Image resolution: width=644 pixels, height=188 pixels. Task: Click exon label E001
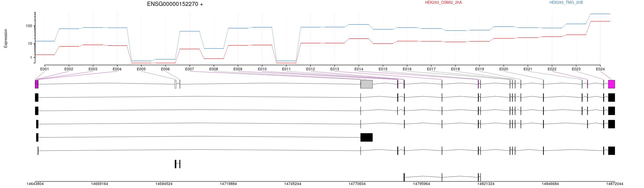(x=45, y=69)
